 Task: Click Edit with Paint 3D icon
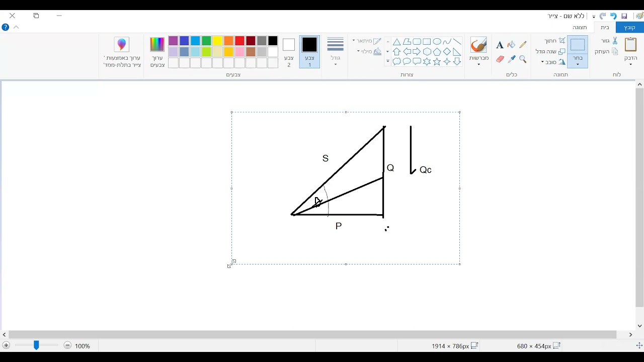click(x=122, y=44)
